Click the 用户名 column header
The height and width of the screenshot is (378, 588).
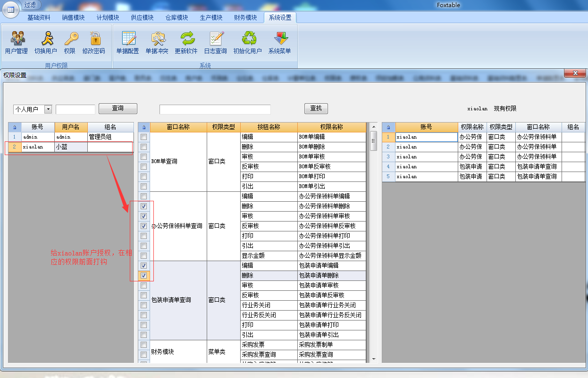click(x=71, y=127)
